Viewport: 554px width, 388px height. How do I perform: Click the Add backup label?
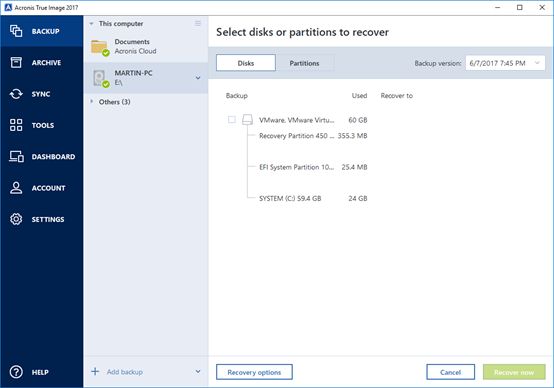[125, 372]
